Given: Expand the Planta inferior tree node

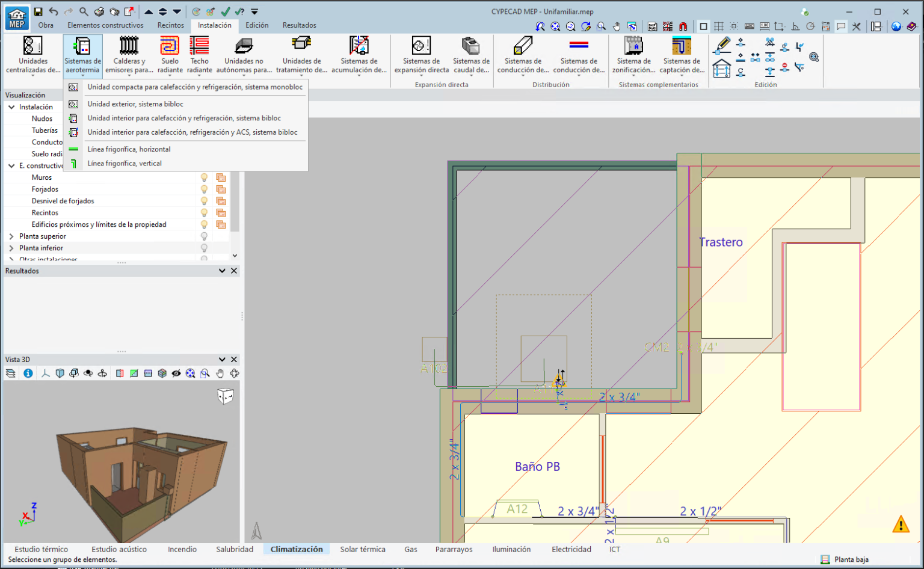Looking at the screenshot, I should [11, 248].
